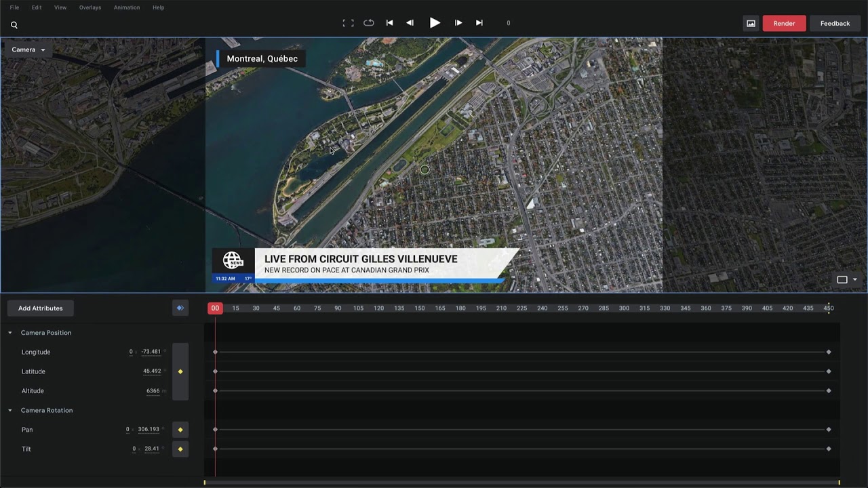868x488 pixels.
Task: Select the Altitude end keyframe
Action: pos(829,391)
